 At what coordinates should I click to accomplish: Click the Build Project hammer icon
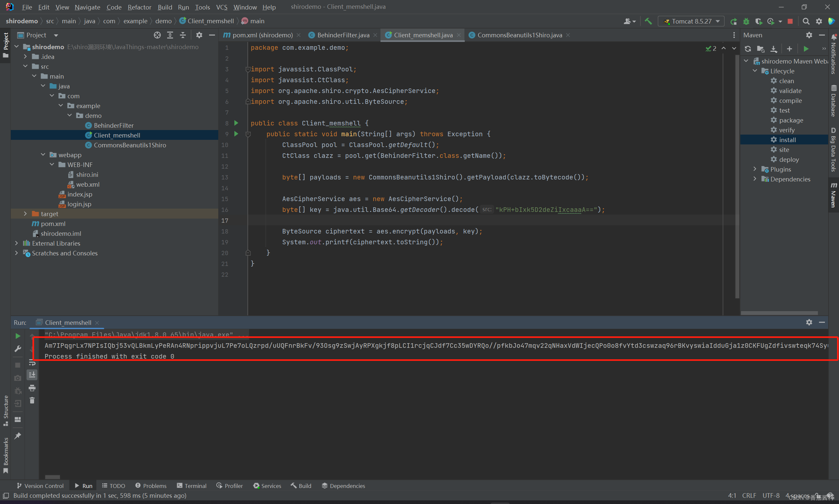point(648,21)
